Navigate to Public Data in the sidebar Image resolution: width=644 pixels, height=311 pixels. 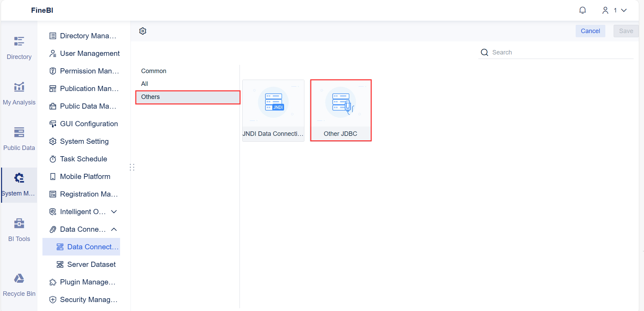click(x=19, y=137)
